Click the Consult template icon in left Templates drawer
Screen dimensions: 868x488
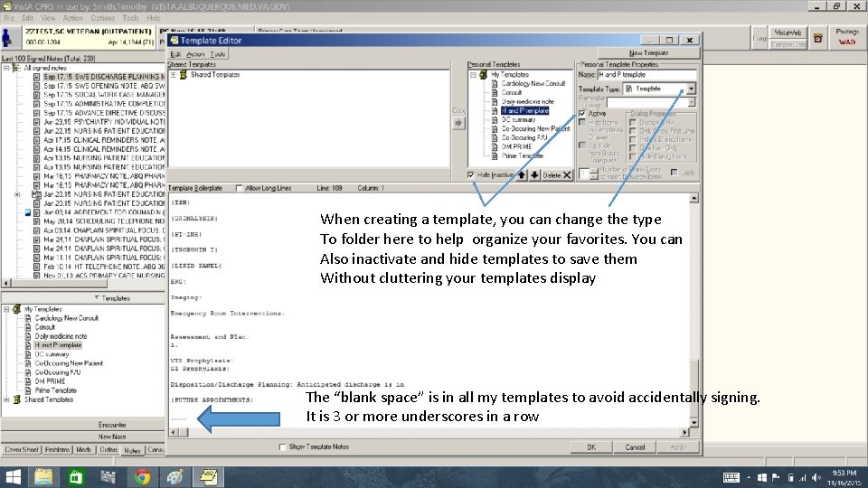pos(28,327)
